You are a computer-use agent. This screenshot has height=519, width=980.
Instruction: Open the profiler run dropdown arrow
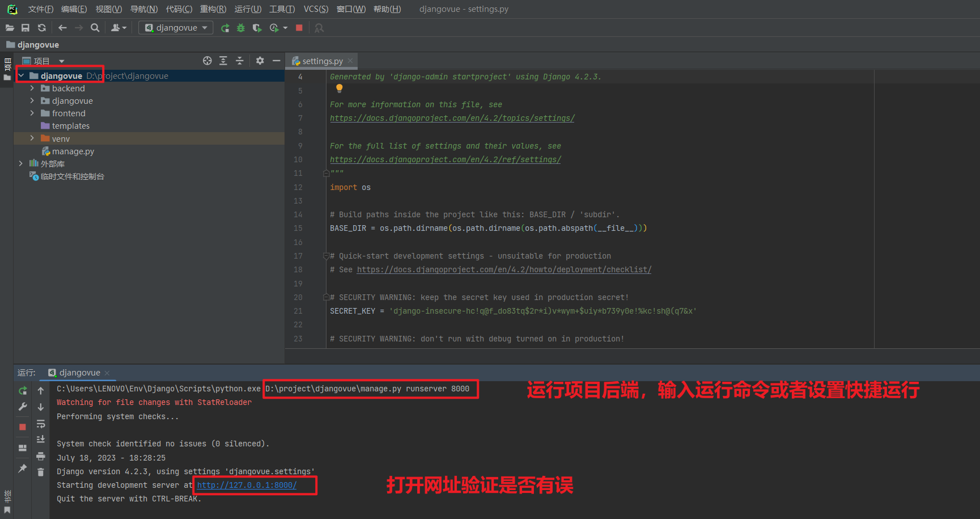(285, 28)
